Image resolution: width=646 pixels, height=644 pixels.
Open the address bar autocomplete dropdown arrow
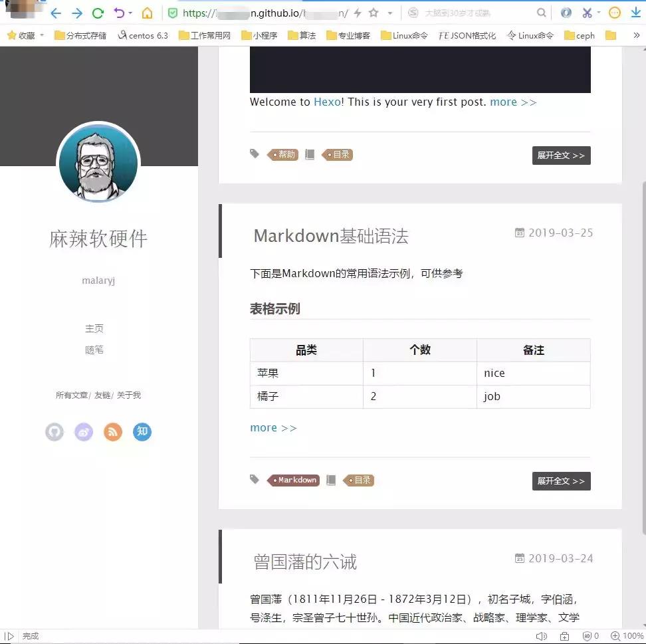(x=389, y=12)
